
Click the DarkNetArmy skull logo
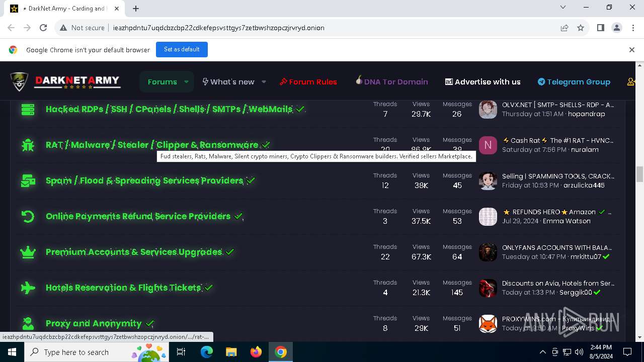[x=19, y=81]
